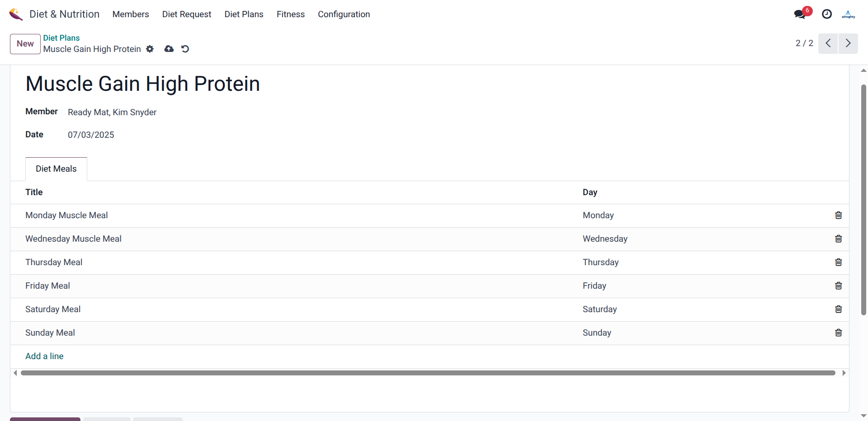This screenshot has width=868, height=421.
Task: Click the New button
Action: pos(25,44)
